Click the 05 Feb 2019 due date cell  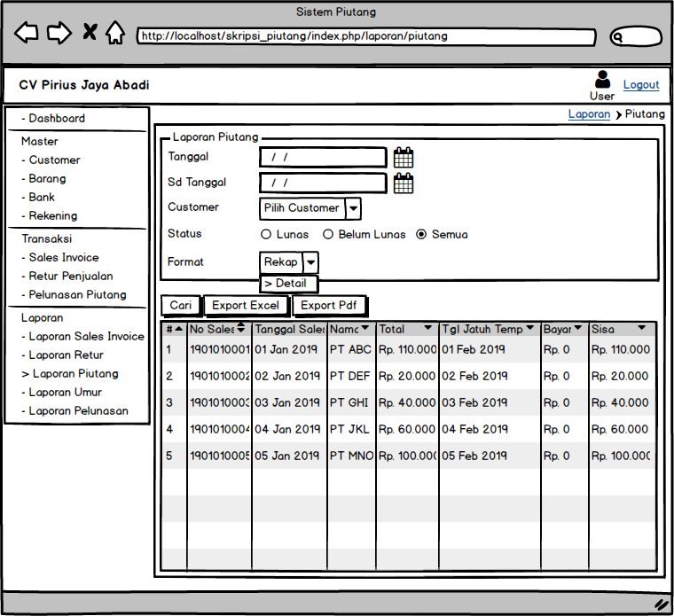coord(490,456)
